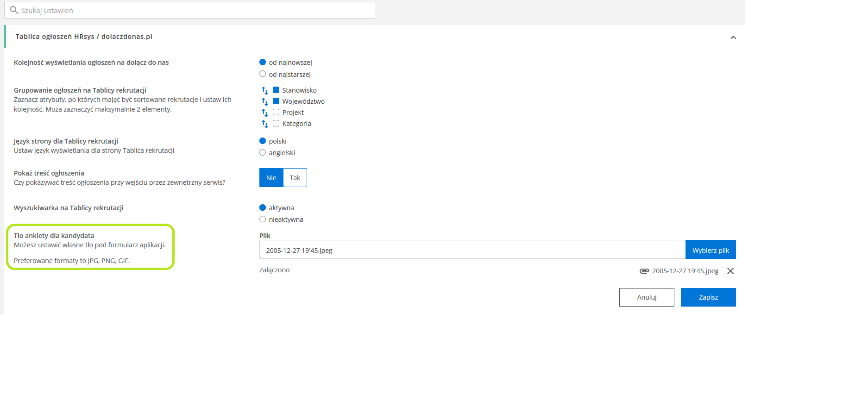
Task: Click label 'Kolejność wyświetlania ogłoszeń na dołącz do nas'
Action: (x=91, y=63)
